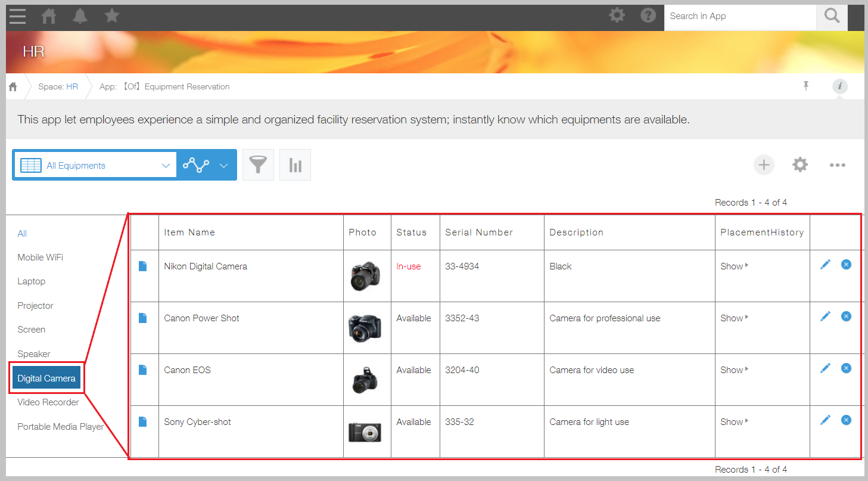Image resolution: width=868 pixels, height=481 pixels.
Task: Open the three-dots more options menu
Action: [x=837, y=165]
